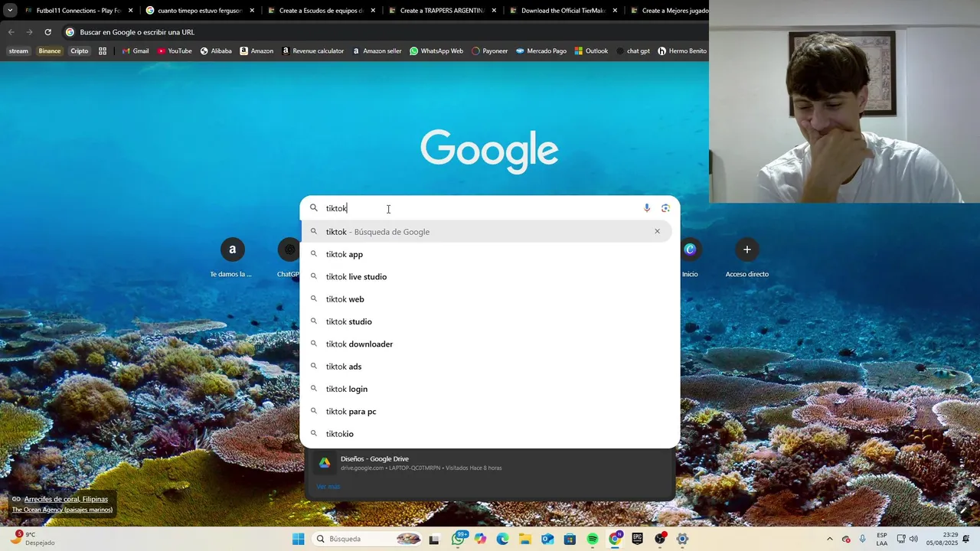Open the Amazon bookmark

(256, 51)
